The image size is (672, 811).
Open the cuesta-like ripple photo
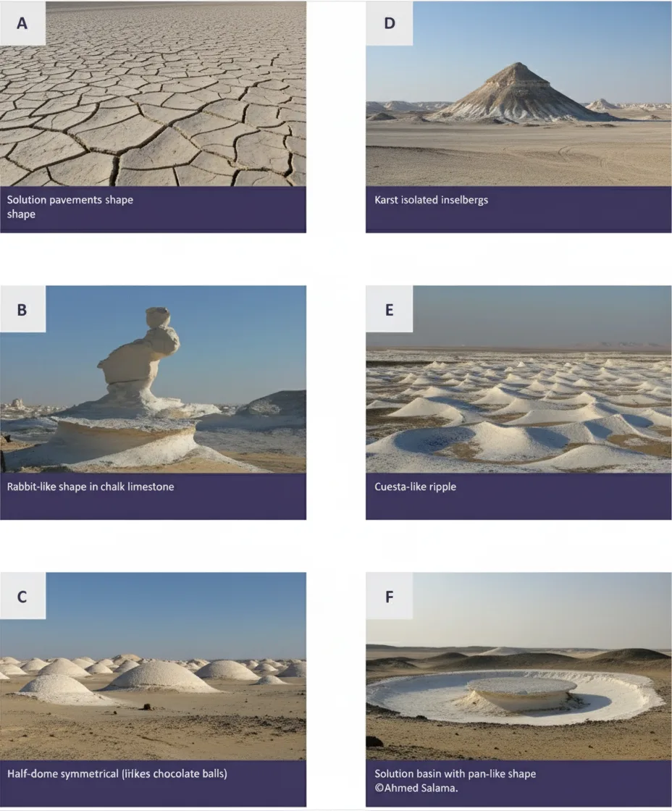(518, 379)
